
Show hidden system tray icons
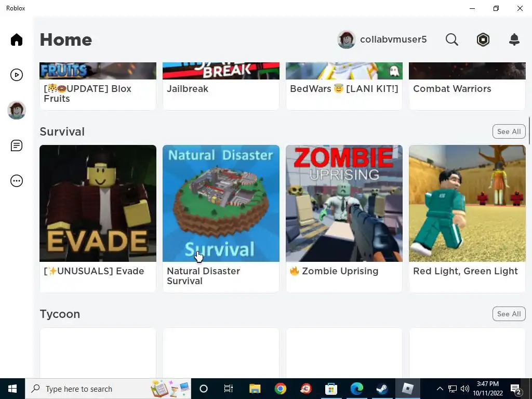[x=440, y=389]
